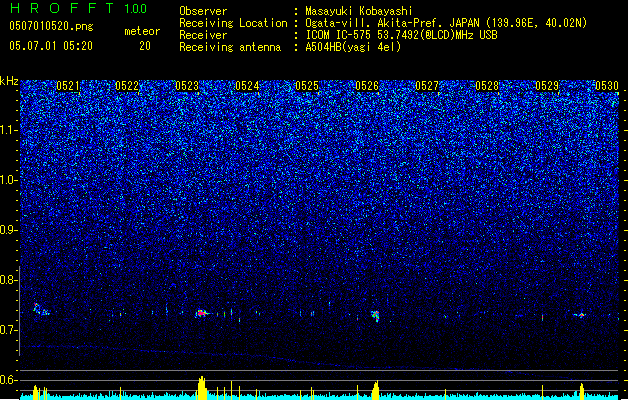Click the yellow intensity peak at 0526

click(x=376, y=390)
